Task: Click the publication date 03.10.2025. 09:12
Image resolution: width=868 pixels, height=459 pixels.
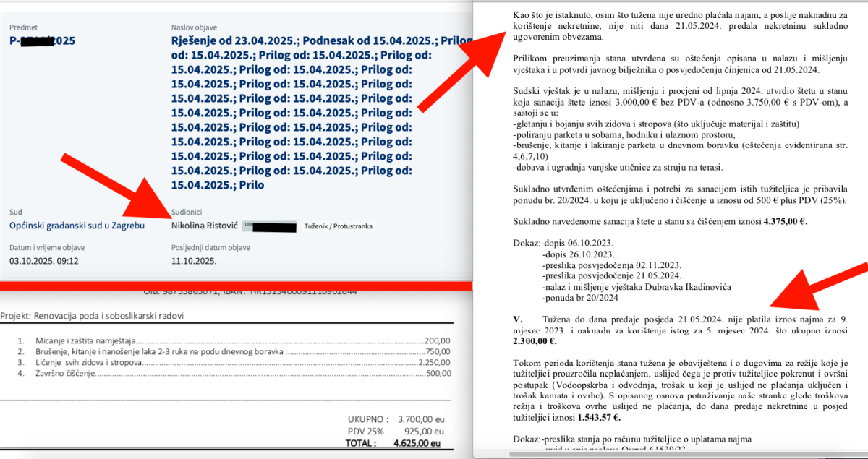Action: click(x=43, y=261)
